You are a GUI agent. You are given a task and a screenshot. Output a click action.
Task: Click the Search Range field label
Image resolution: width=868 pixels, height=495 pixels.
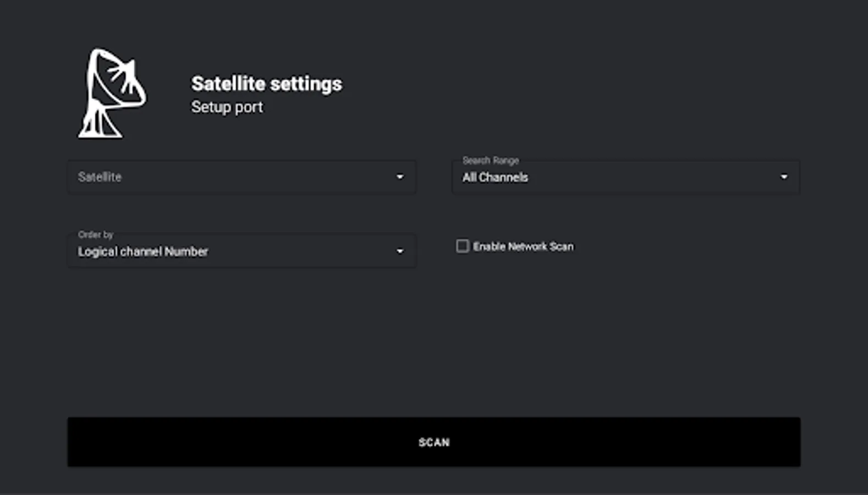(491, 160)
